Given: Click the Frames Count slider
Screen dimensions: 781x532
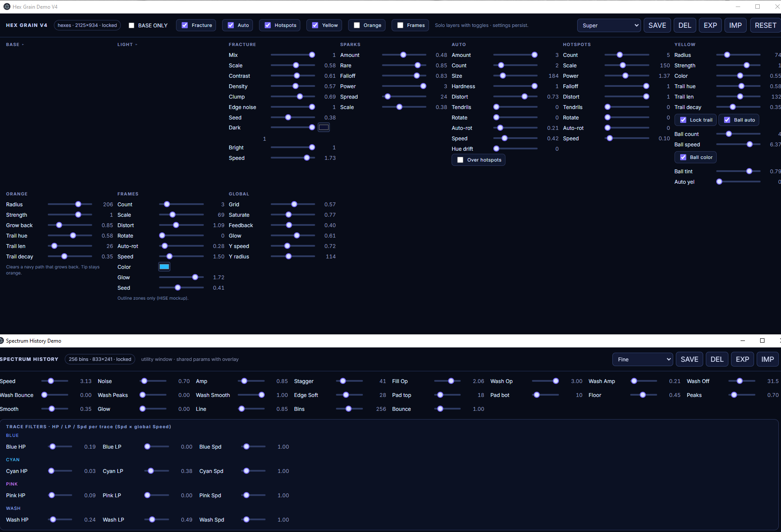Looking at the screenshot, I should tap(181, 204).
